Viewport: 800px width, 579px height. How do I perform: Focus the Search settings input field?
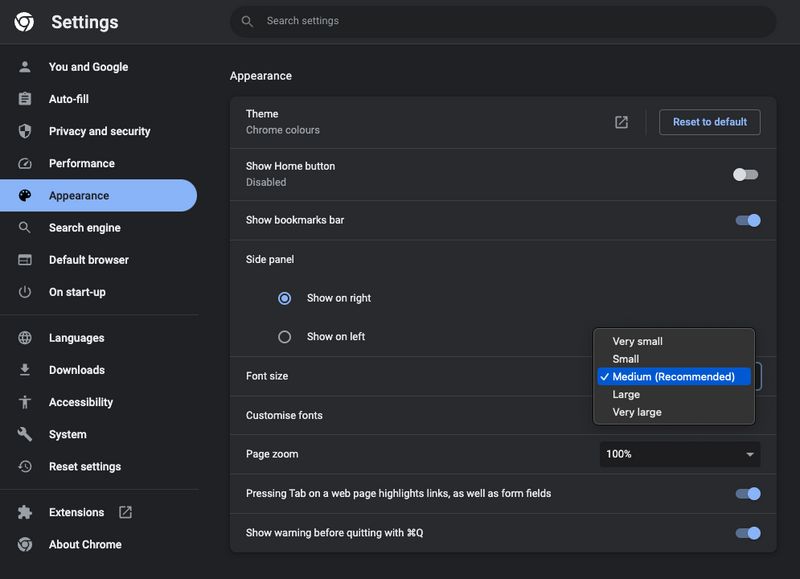[x=503, y=21]
